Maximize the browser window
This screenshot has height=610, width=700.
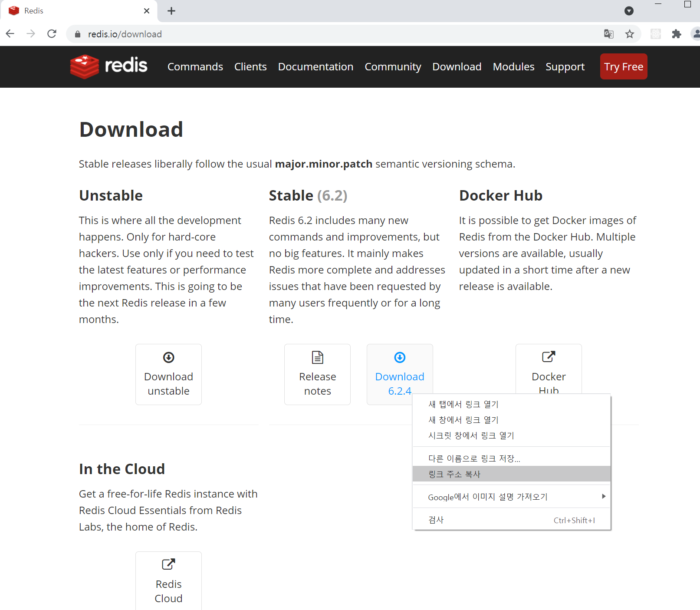pos(687,4)
